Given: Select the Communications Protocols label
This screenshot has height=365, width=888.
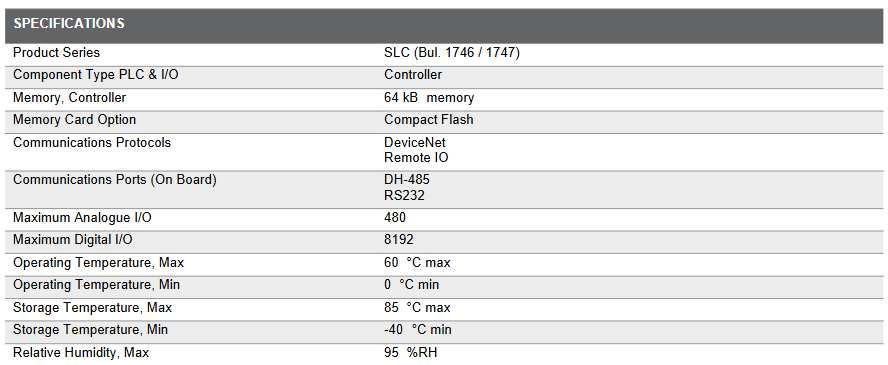Looking at the screenshot, I should click(x=92, y=143).
